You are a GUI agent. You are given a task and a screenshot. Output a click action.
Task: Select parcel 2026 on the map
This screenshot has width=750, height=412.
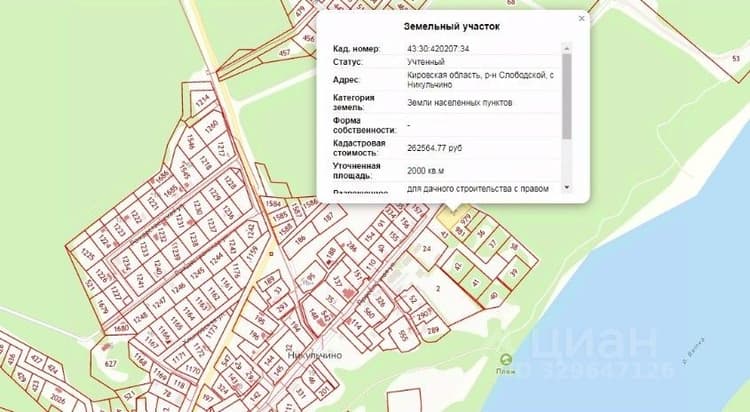(x=57, y=399)
